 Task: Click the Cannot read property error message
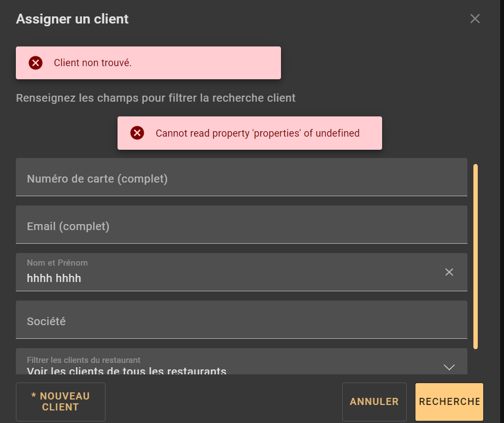257,133
